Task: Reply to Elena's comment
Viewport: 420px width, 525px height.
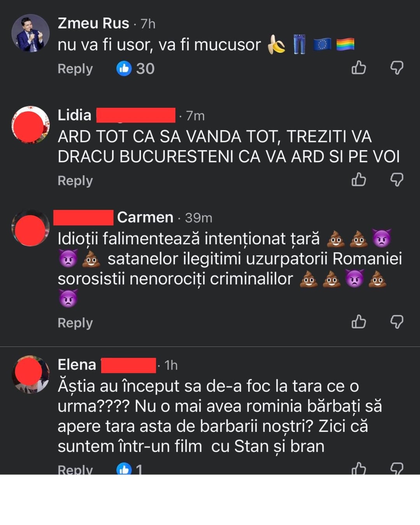Action: tap(75, 469)
